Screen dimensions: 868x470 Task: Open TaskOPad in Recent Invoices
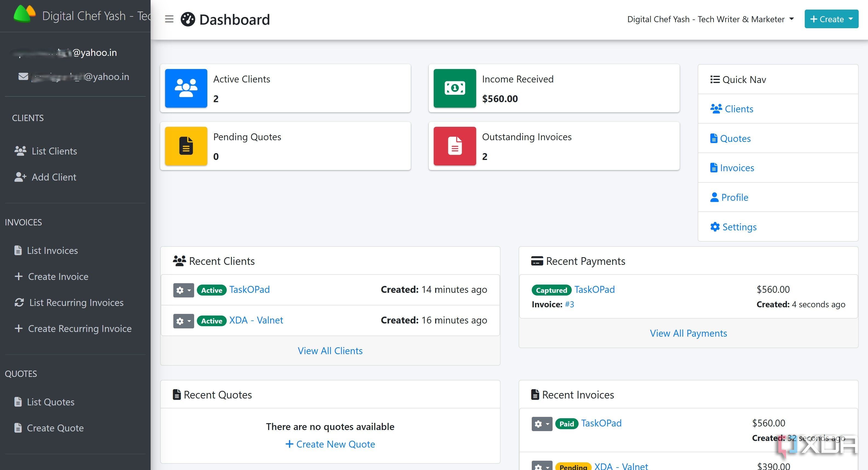point(601,423)
